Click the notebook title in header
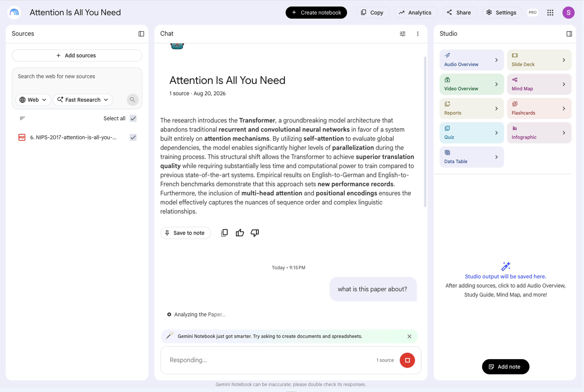The width and height of the screenshot is (584, 392). 75,12
